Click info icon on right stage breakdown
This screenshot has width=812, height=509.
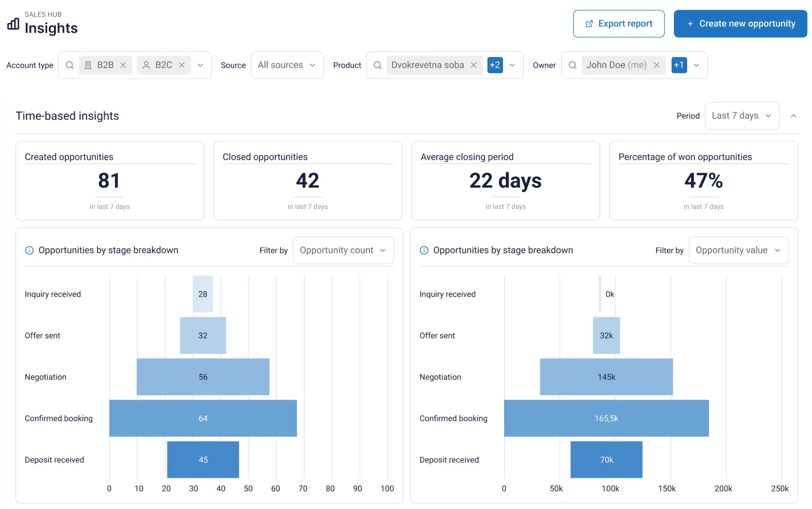424,250
